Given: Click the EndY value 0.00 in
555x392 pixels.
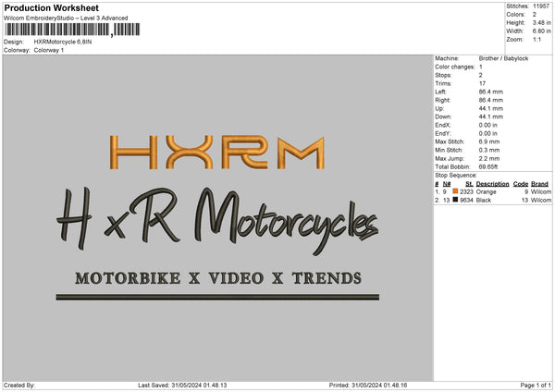Looking at the screenshot, I should (488, 134).
